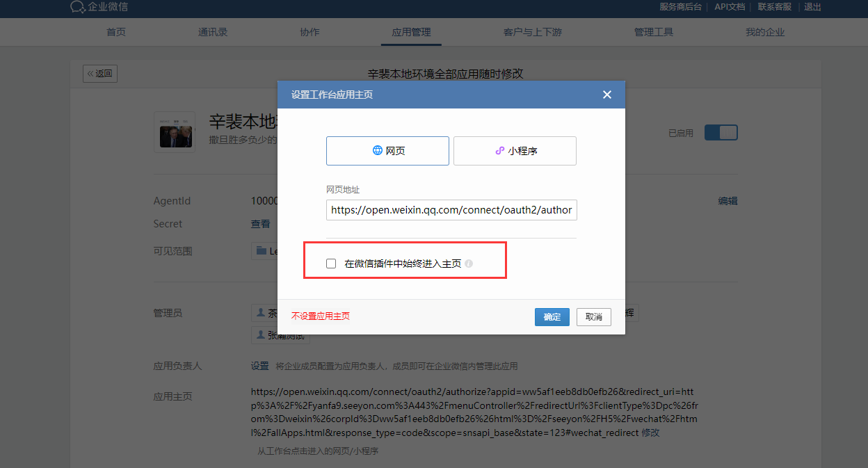Click the page title 辛斐本地环境全部应用随时修改
The height and width of the screenshot is (468, 868).
tap(445, 73)
